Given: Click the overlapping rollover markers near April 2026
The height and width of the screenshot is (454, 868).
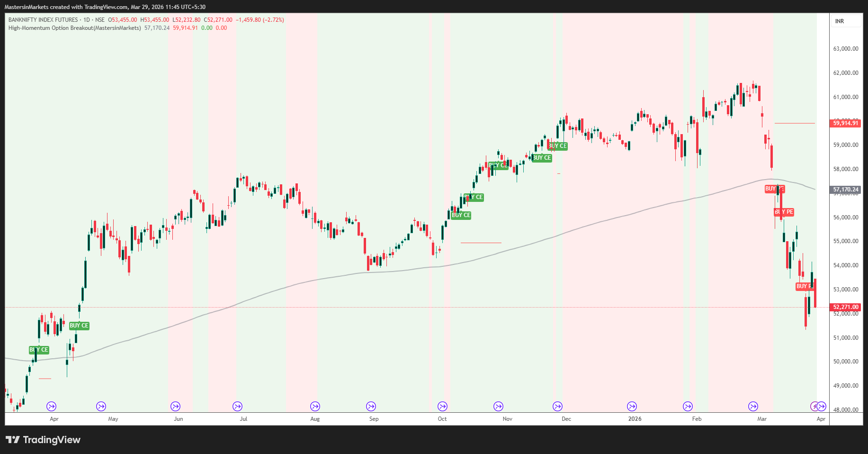Looking at the screenshot, I should (x=817, y=406).
